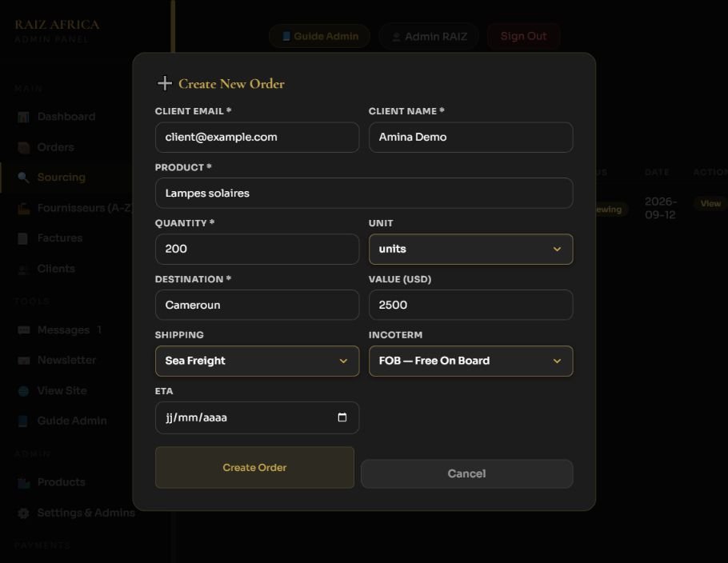The image size is (728, 563).
Task: Click the Messages envelope icon
Action: [23, 330]
